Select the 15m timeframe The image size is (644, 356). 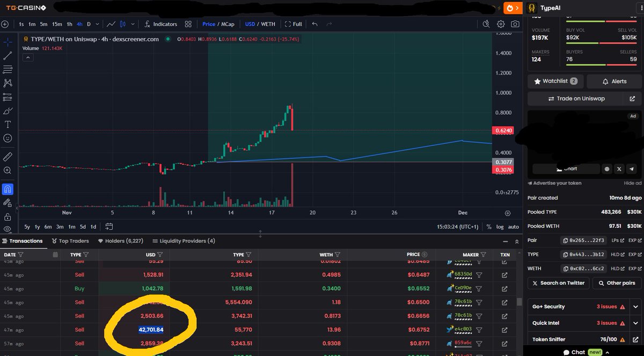57,24
